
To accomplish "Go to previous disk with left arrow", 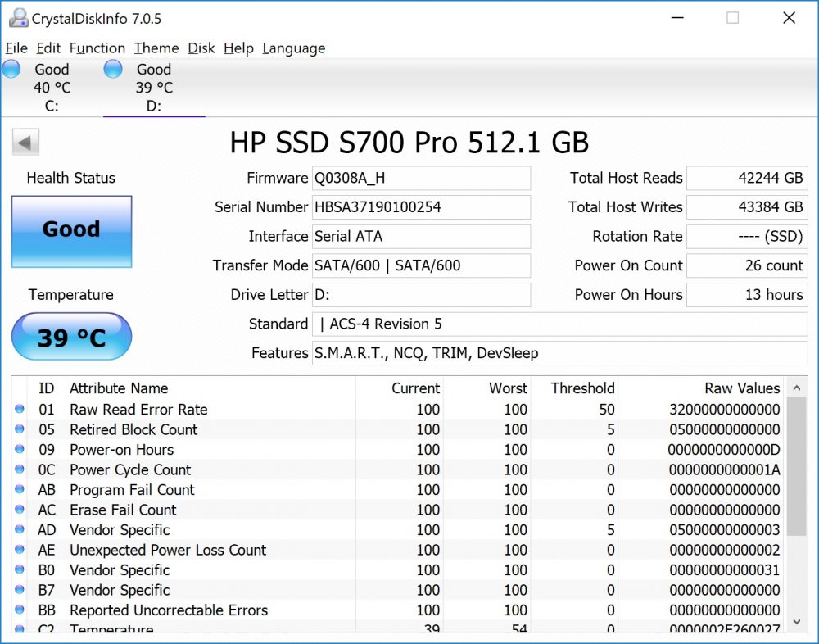I will (25, 143).
